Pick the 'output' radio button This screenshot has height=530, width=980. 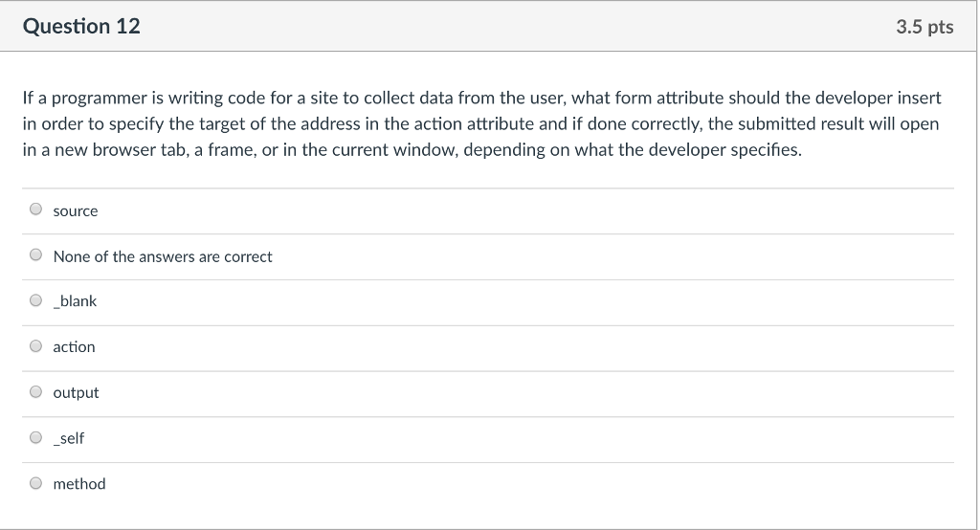point(36,392)
